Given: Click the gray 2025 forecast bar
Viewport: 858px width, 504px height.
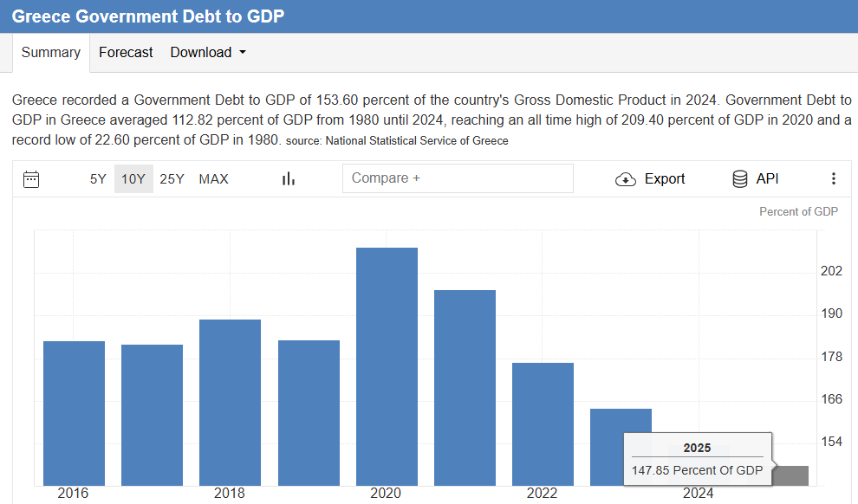Looking at the screenshot, I should tap(790, 475).
